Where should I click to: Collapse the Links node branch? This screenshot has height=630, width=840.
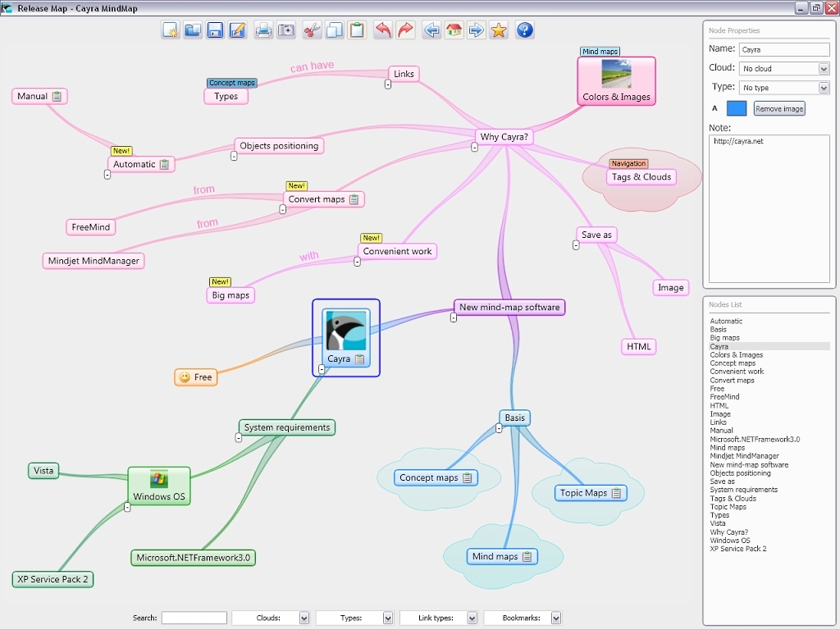point(388,84)
